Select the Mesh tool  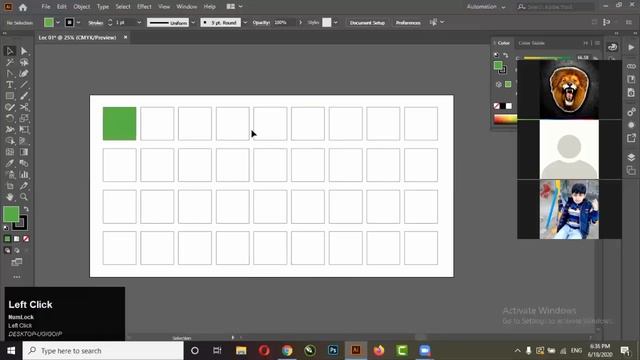tap(10, 152)
